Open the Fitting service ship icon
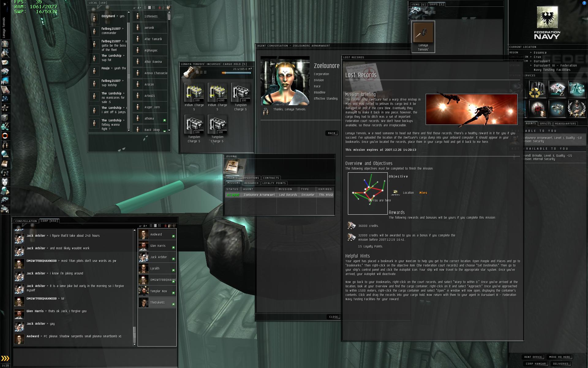 point(557,109)
